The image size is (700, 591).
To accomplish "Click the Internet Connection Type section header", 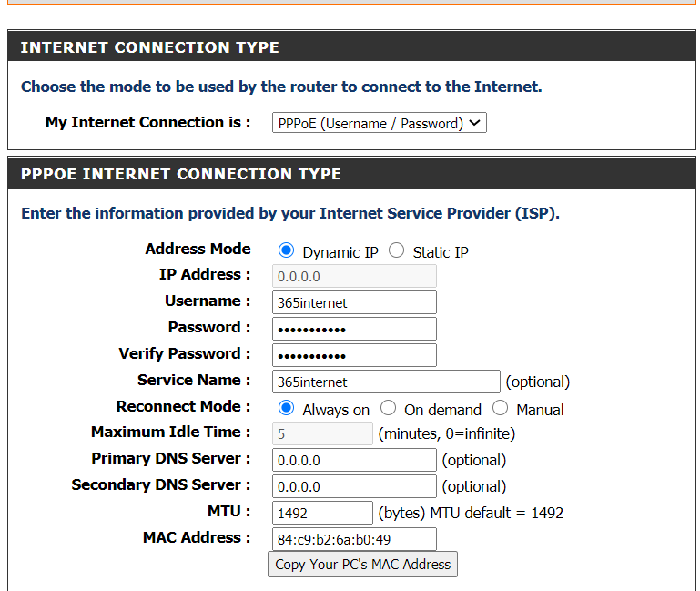I will (x=149, y=47).
